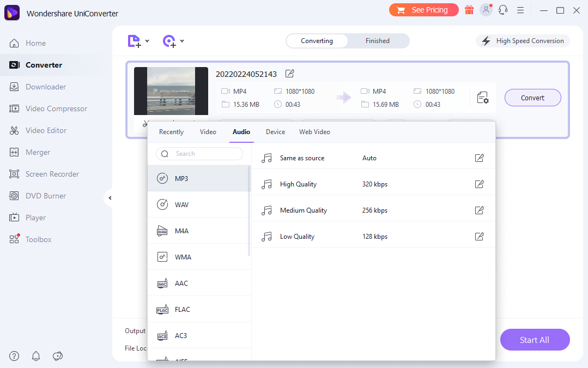Open the feedback icon at bottom left
Image resolution: width=588 pixels, height=368 pixels.
click(x=58, y=356)
